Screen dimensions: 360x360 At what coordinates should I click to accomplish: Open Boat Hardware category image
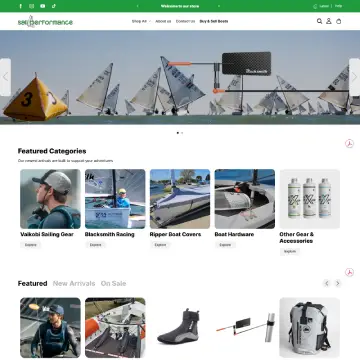coord(245,199)
